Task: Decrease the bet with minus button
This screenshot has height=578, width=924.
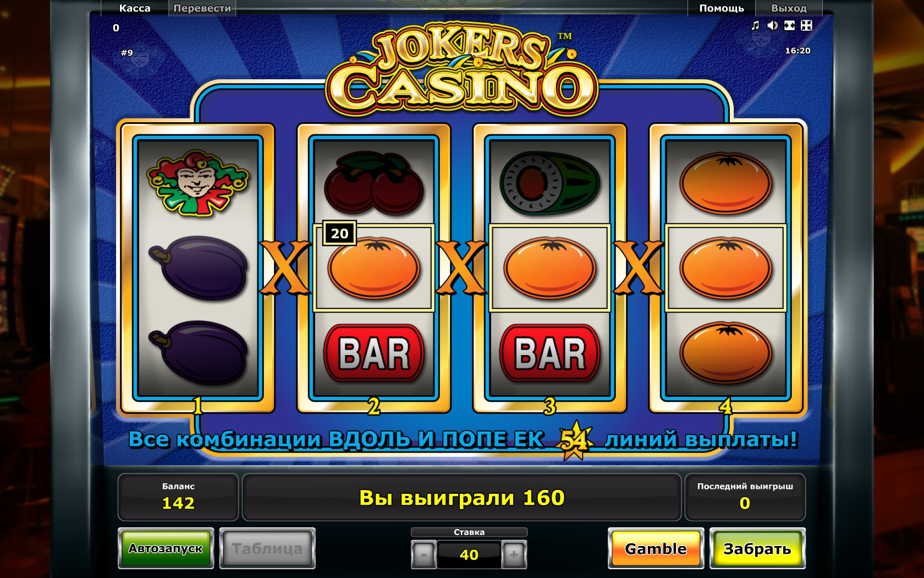Action: (x=424, y=554)
